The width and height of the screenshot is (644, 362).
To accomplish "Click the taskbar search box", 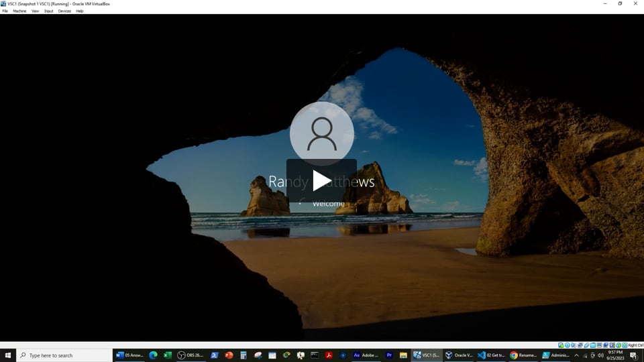I will [64, 355].
